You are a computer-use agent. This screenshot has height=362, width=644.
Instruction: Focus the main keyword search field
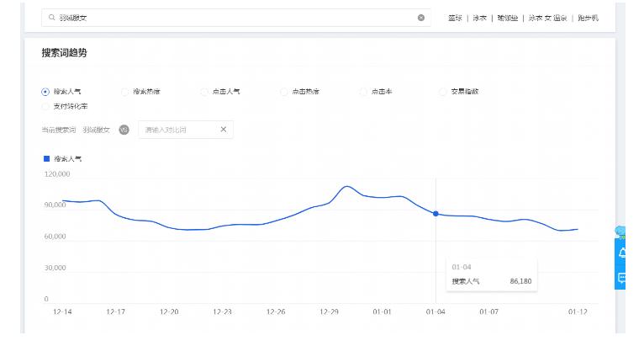point(235,18)
